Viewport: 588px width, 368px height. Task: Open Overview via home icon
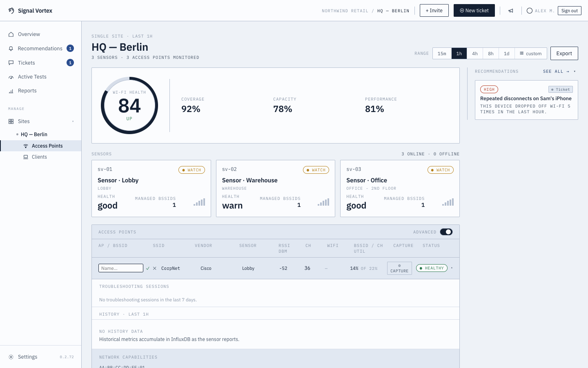coord(11,34)
